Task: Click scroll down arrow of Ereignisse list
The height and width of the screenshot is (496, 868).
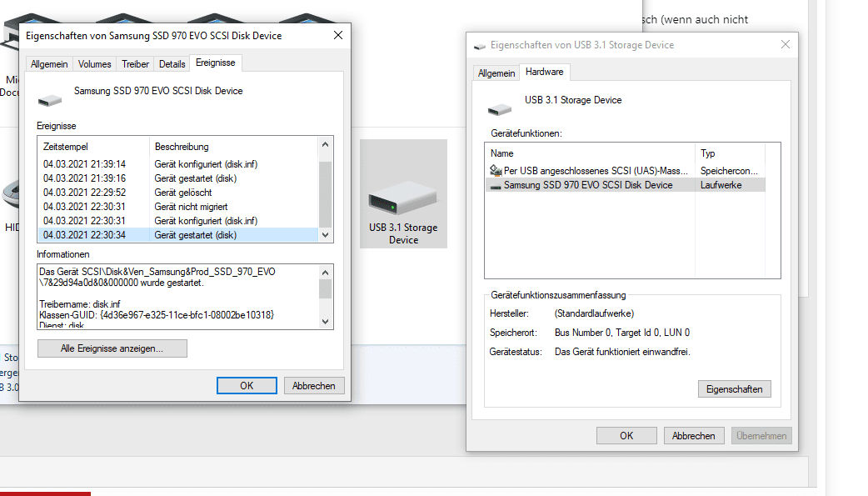Action: pos(326,235)
